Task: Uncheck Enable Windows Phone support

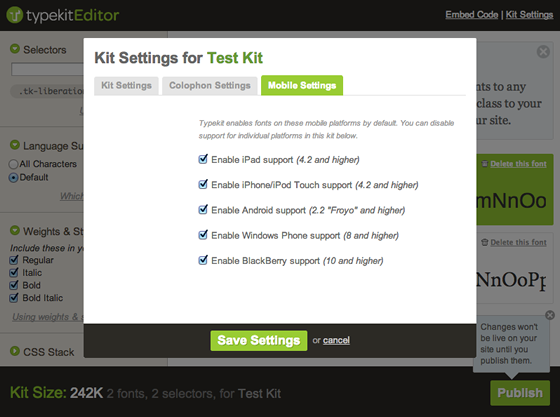Action: (203, 235)
